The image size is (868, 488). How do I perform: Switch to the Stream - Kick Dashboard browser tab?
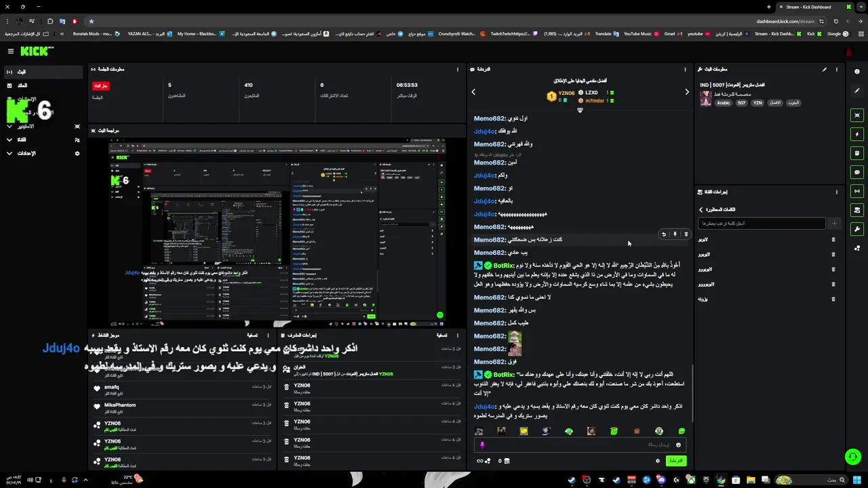tap(807, 7)
